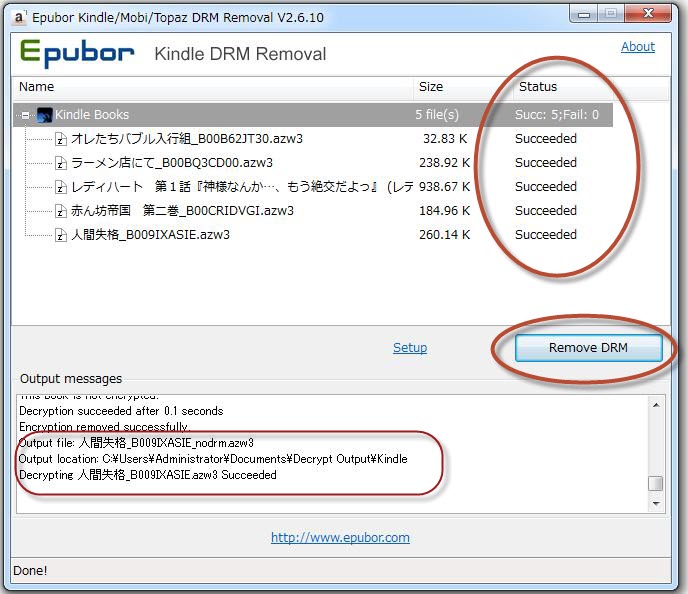Click the file icon for オレたちバブル入行組
The width and height of the screenshot is (688, 594).
click(61, 139)
